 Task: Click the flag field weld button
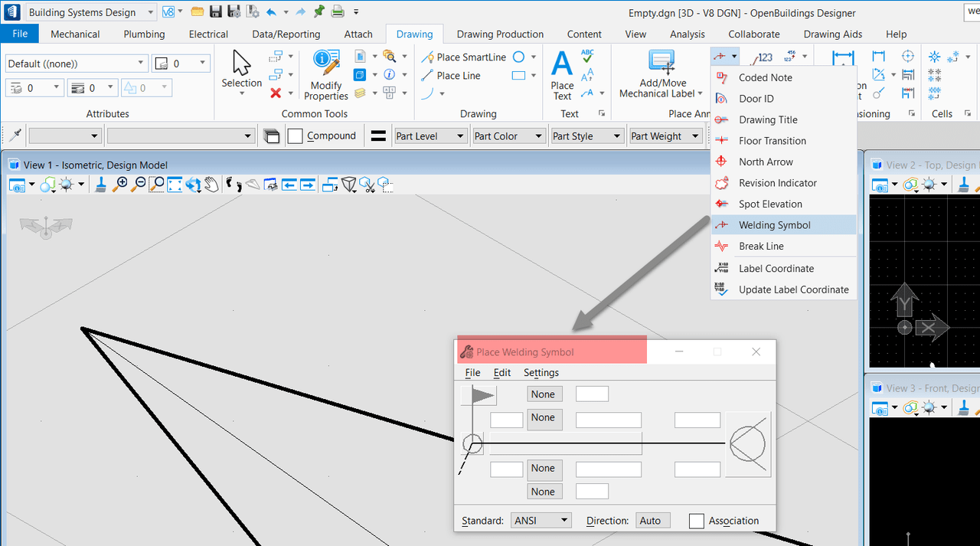[479, 396]
